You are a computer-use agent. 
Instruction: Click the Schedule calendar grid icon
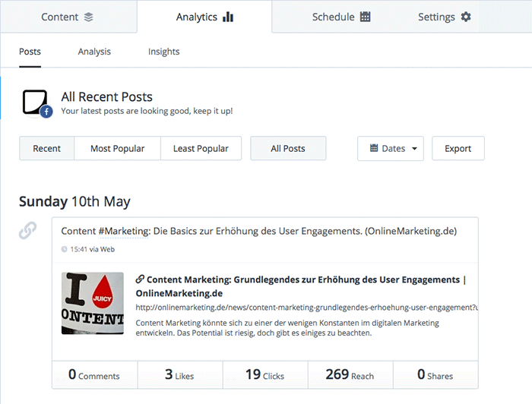(365, 17)
